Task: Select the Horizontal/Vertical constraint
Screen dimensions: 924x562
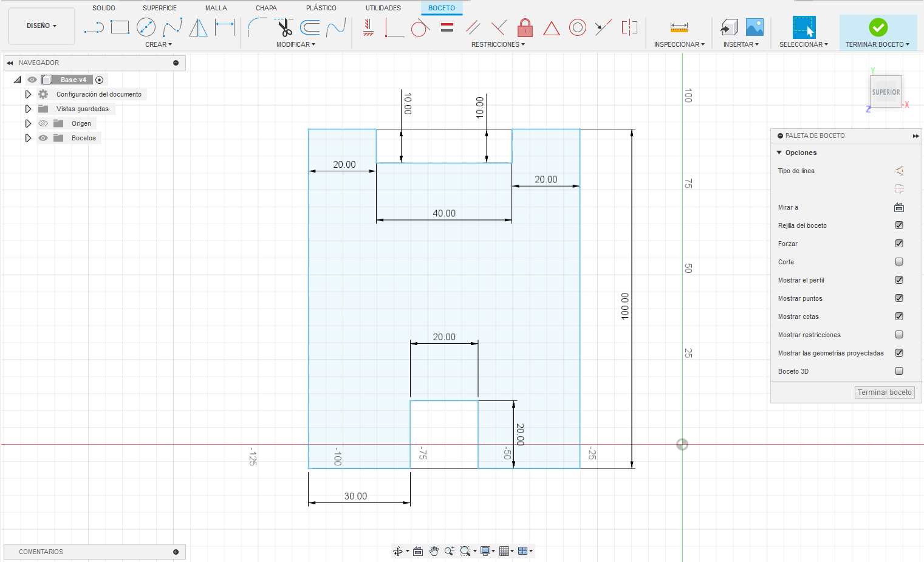Action: point(368,27)
